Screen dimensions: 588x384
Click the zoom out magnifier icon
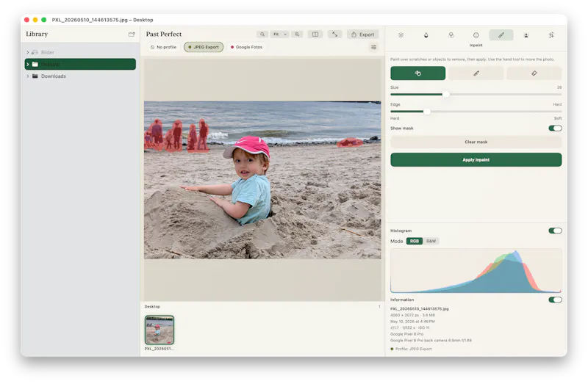pyautogui.click(x=262, y=35)
